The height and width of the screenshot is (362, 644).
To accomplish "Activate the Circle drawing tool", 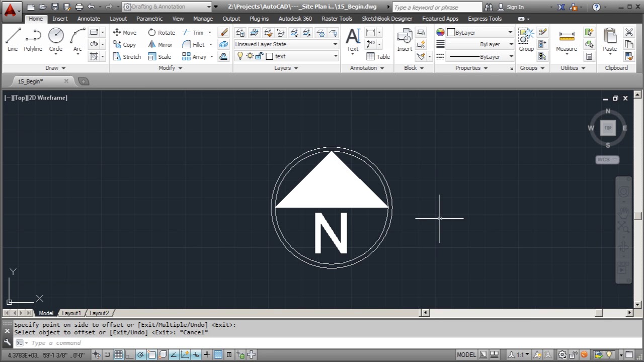I will (56, 38).
